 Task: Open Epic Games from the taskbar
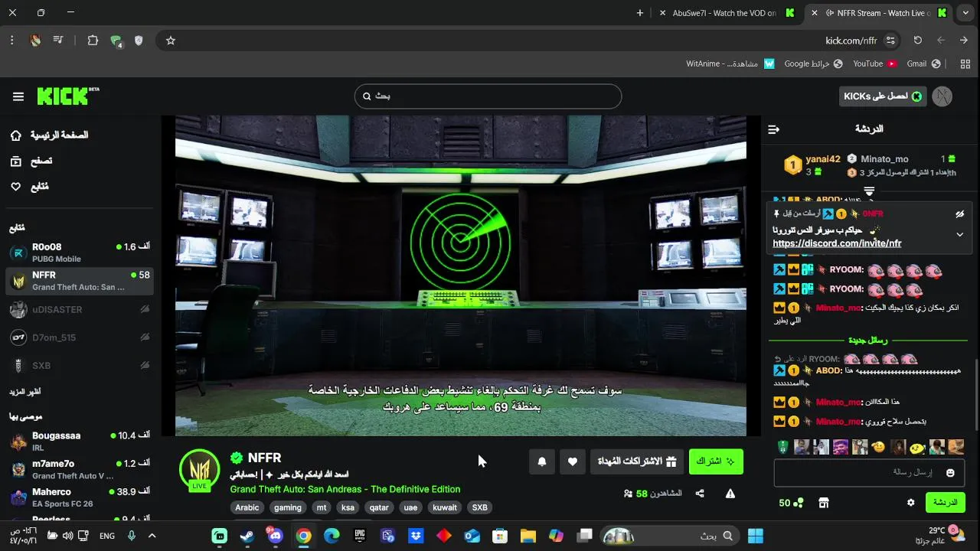click(x=359, y=536)
